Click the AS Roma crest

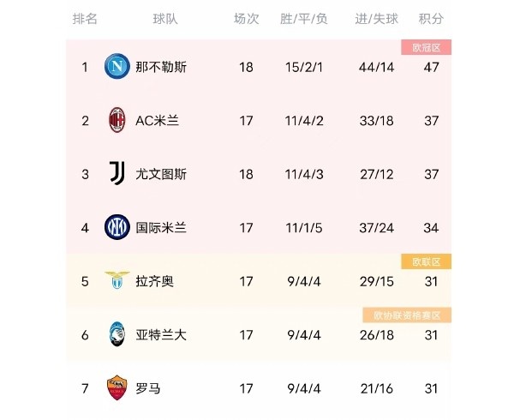click(117, 387)
